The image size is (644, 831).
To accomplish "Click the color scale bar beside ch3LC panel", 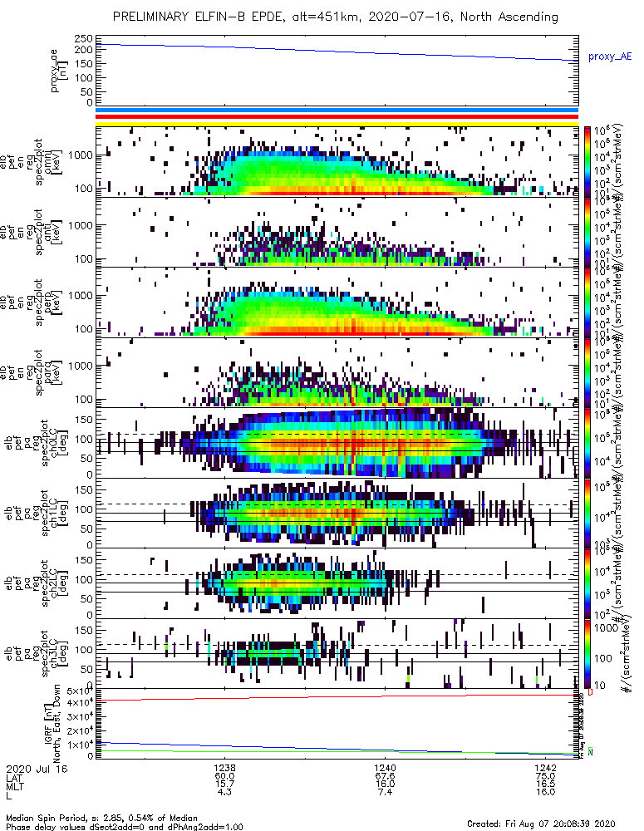I will 587,653.
